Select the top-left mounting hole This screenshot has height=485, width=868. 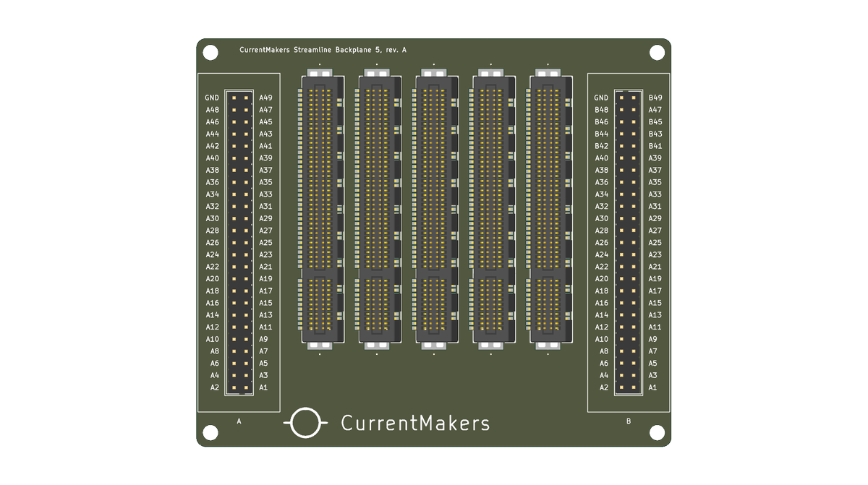pyautogui.click(x=210, y=51)
